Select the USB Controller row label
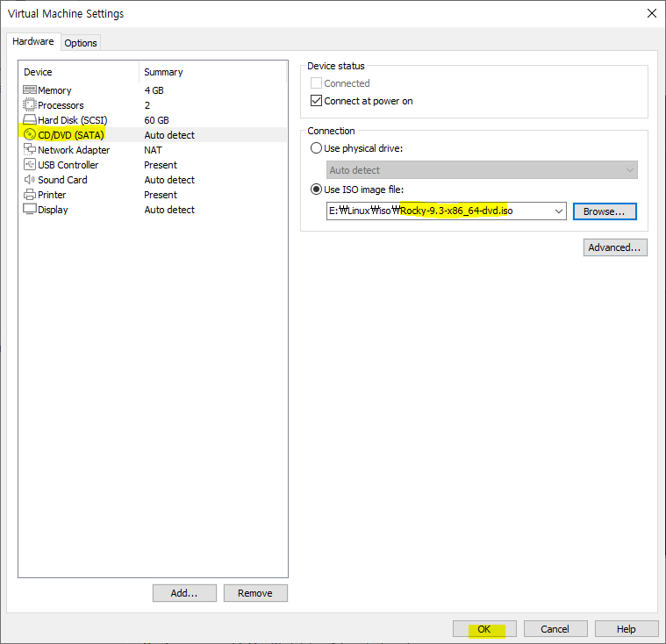 pos(68,165)
